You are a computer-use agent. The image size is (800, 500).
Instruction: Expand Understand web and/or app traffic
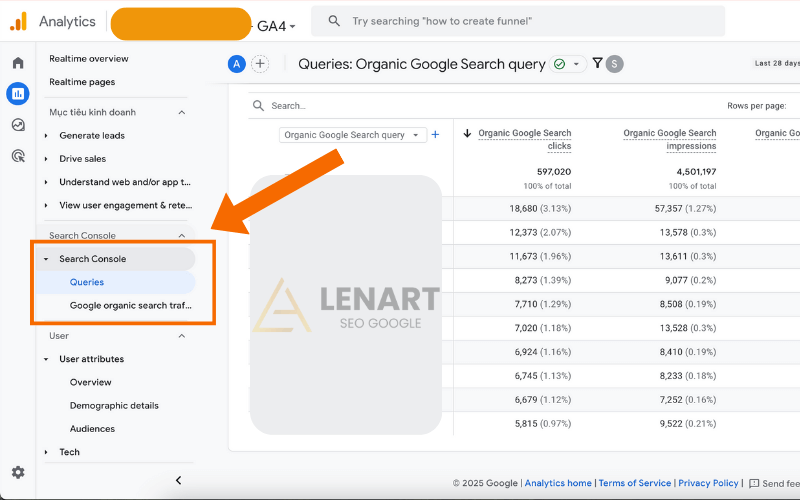click(46, 182)
